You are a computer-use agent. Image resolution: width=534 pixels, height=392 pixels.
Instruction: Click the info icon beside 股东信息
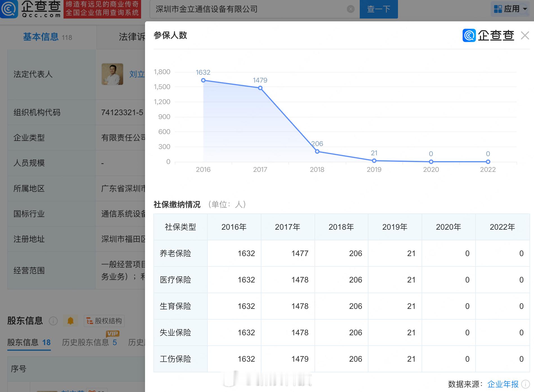[53, 321]
